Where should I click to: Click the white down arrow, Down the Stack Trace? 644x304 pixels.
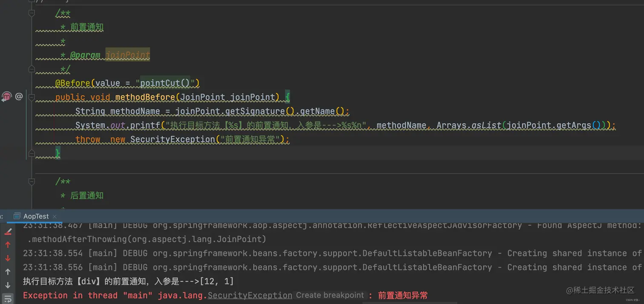point(8,285)
